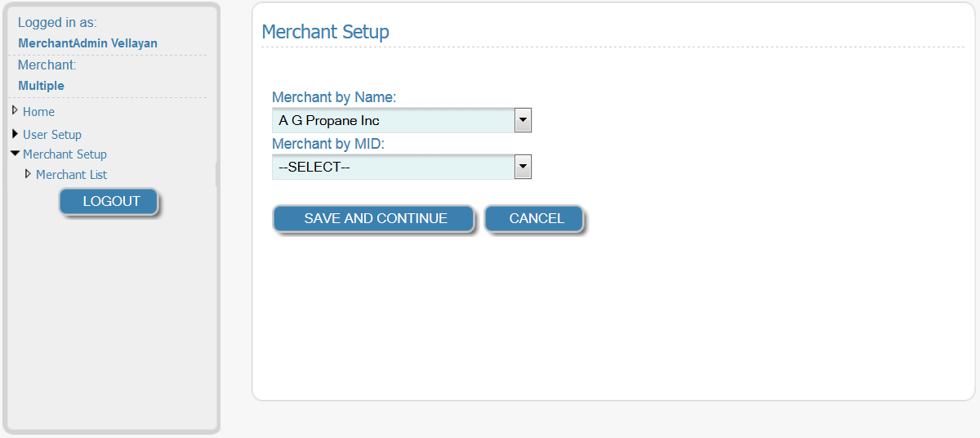The width and height of the screenshot is (980, 438).
Task: Collapse the Merchant Setup sidebar arrow
Action: (x=15, y=153)
